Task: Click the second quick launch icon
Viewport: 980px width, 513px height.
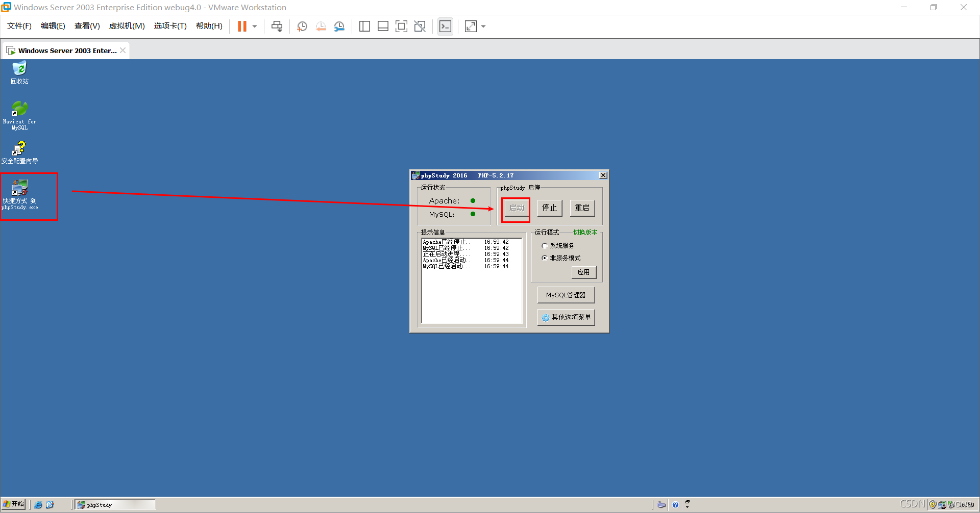Action: (x=50, y=505)
